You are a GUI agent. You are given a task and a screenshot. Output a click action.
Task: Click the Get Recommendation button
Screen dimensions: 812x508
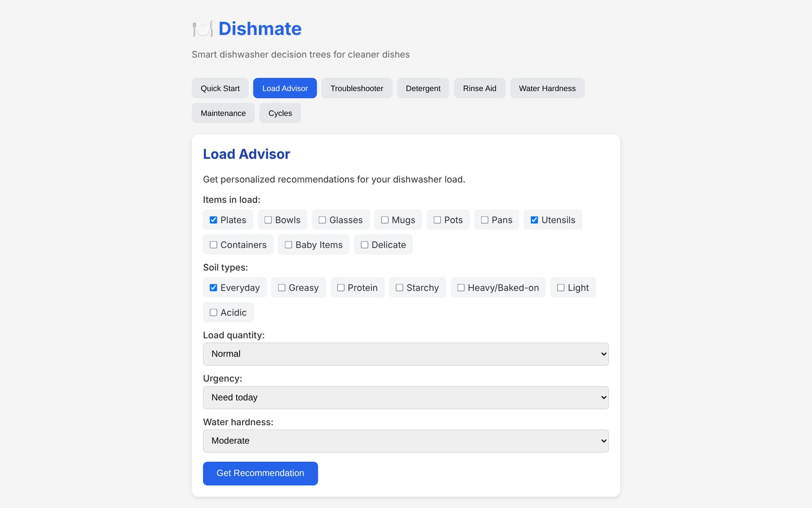[260, 473]
